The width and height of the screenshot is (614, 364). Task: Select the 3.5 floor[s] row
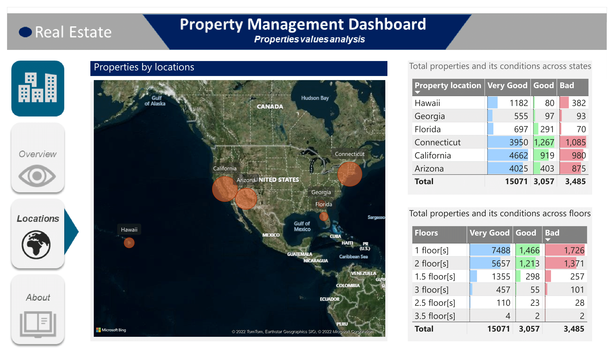499,316
